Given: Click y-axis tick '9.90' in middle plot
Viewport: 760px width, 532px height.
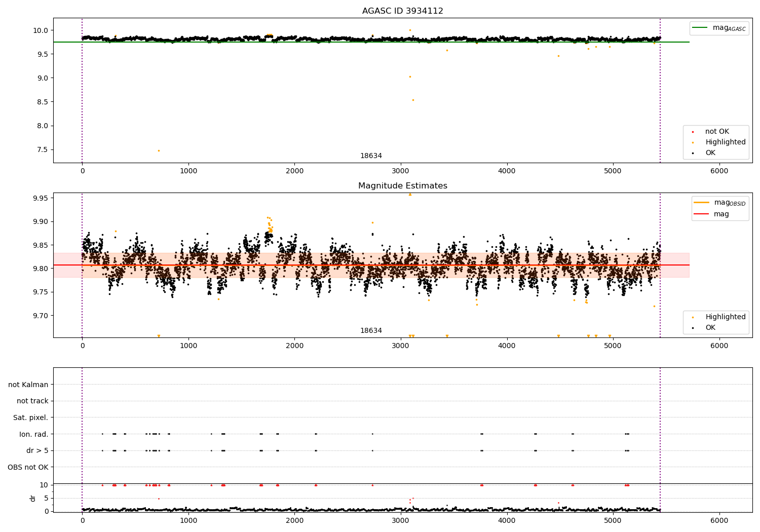Looking at the screenshot, I should (x=41, y=221).
